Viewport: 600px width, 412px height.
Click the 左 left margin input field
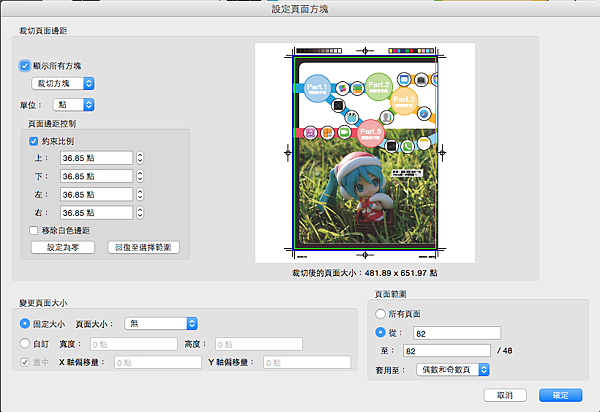click(x=96, y=195)
